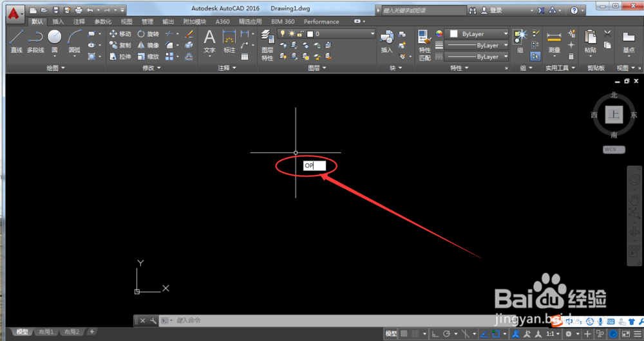This screenshot has height=341, width=644.
Task: Click the Undo arrow icon
Action: pos(90,10)
